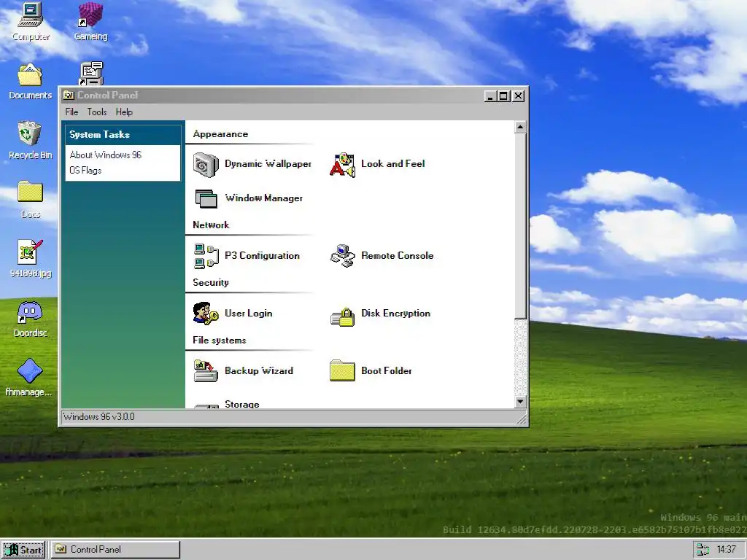This screenshot has height=560, width=747.
Task: Open the Dynamic Wallpaper icon
Action: (206, 165)
